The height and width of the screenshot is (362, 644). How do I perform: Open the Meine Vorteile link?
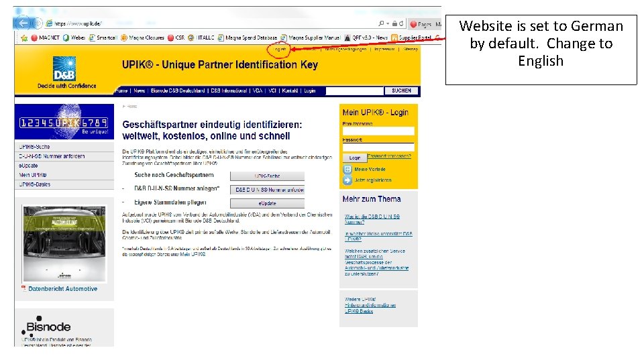click(370, 170)
